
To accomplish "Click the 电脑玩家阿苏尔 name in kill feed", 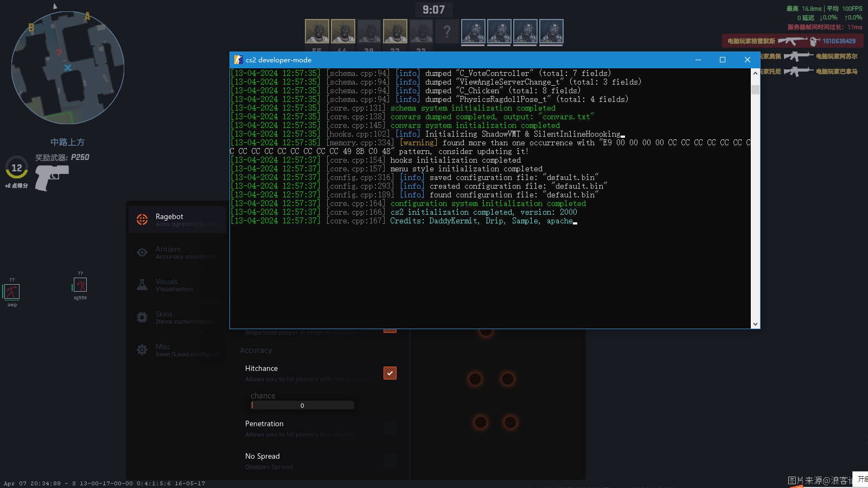I will click(837, 56).
